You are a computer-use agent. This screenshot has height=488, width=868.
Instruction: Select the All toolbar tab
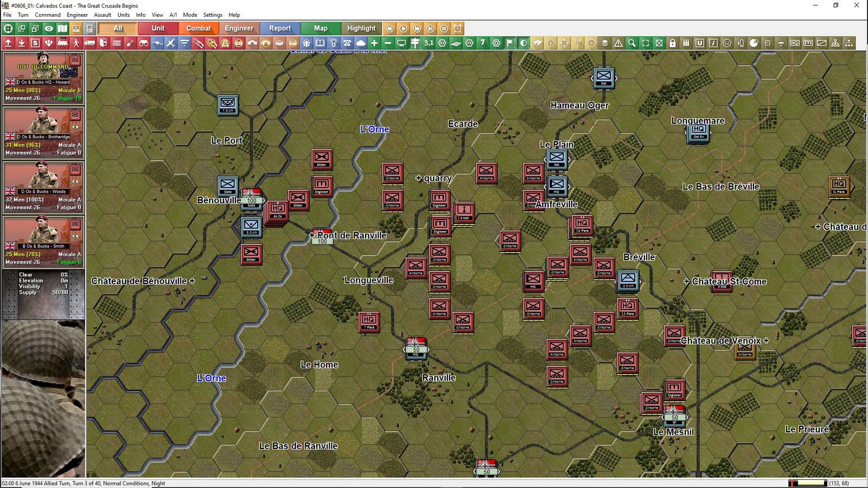click(118, 28)
